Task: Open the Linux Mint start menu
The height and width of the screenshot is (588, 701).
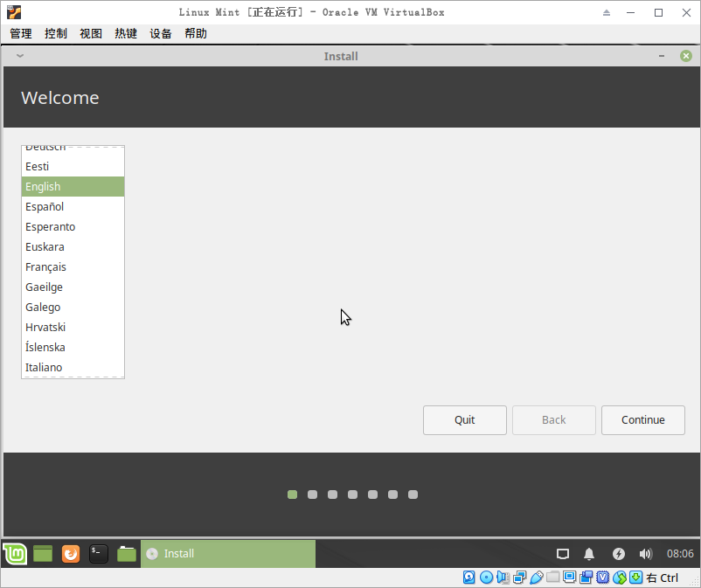Action: pyautogui.click(x=15, y=553)
